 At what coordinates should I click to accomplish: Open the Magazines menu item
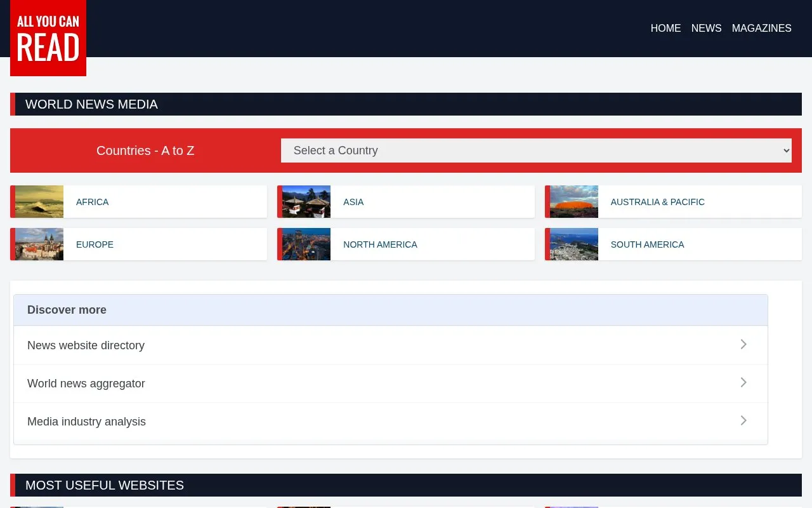click(x=761, y=28)
